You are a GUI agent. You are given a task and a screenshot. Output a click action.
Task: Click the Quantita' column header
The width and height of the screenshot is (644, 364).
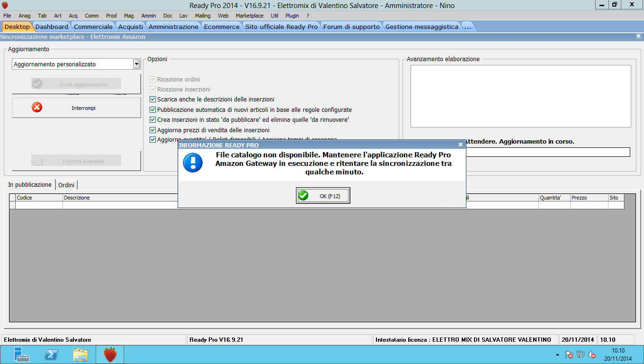click(555, 198)
